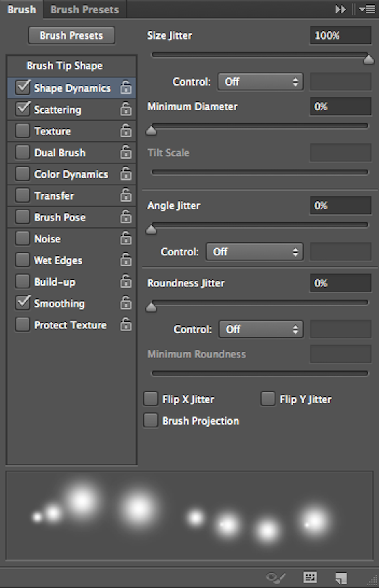Viewport: 379px width, 588px height.
Task: Enable the Texture checkbox
Action: [22, 130]
